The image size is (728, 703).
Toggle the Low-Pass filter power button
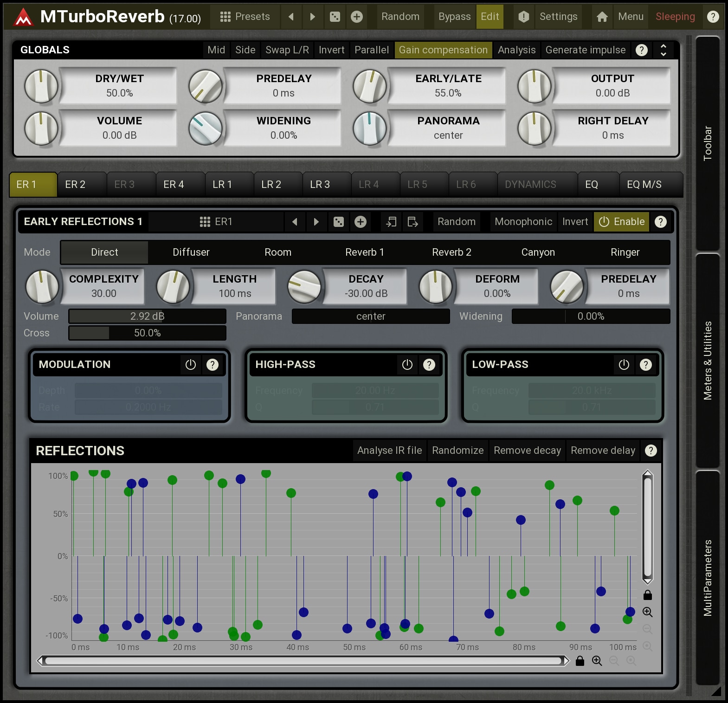coord(624,365)
